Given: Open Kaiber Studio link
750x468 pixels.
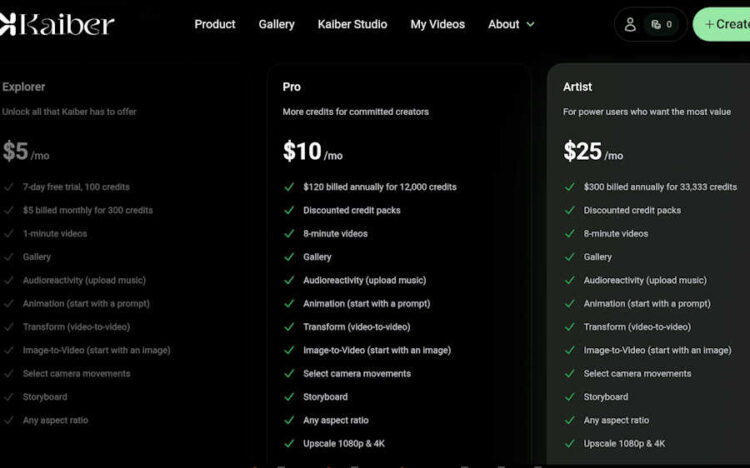Looking at the screenshot, I should pos(352,24).
